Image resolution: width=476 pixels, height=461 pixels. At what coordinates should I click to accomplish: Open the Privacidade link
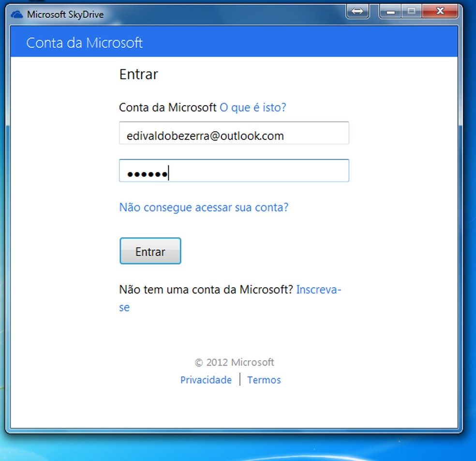click(206, 380)
